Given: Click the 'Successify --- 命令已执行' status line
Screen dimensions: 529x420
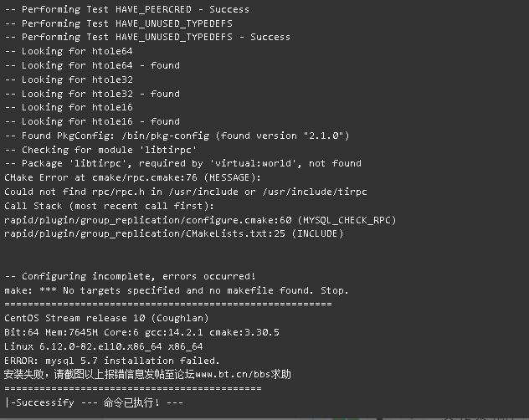Looking at the screenshot, I should click(94, 402).
